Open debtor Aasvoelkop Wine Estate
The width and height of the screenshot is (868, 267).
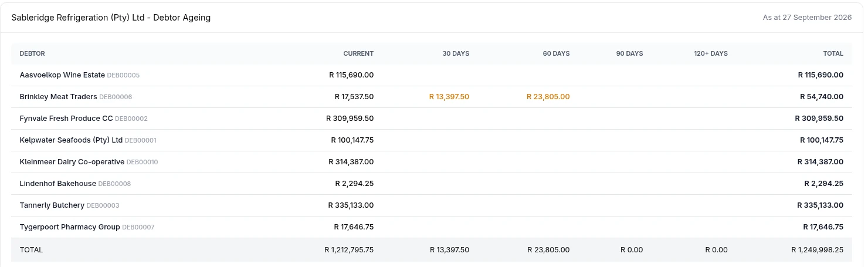click(62, 75)
